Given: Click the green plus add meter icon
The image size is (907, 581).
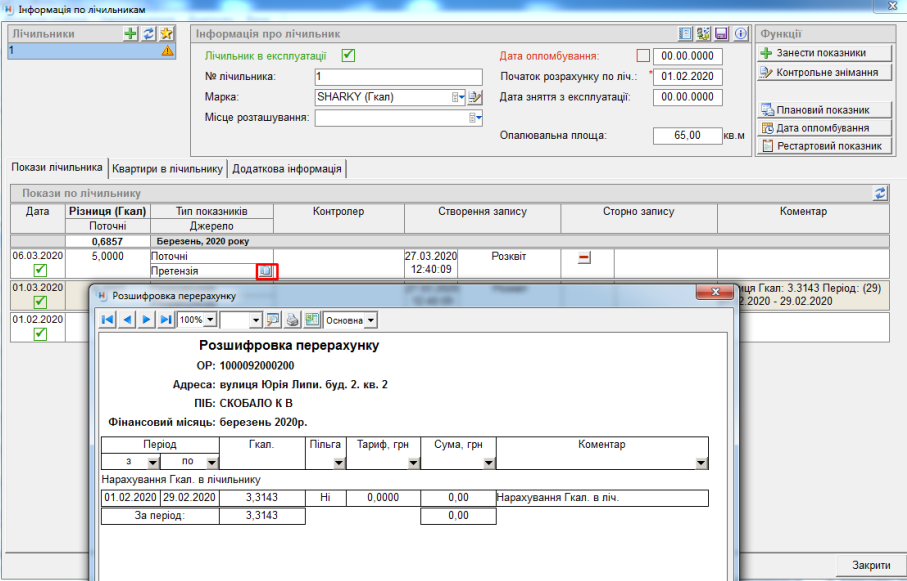Looking at the screenshot, I should point(130,33).
